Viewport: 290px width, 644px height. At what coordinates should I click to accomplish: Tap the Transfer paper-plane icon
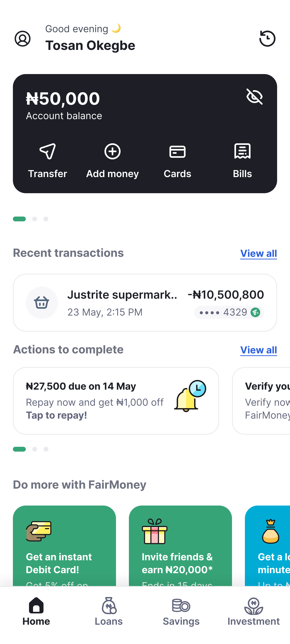[x=48, y=152]
